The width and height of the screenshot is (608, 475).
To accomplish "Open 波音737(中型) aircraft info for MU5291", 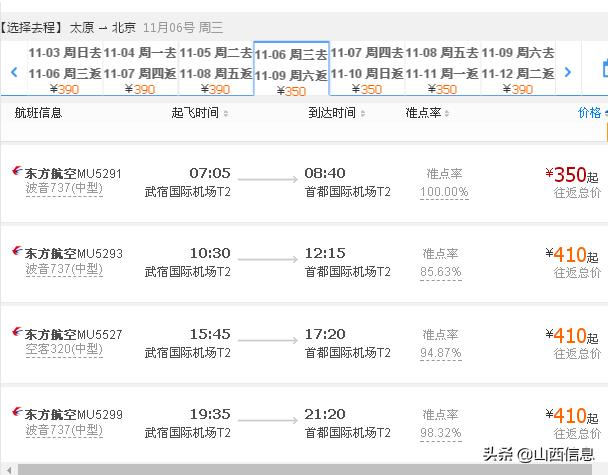I will [63, 189].
